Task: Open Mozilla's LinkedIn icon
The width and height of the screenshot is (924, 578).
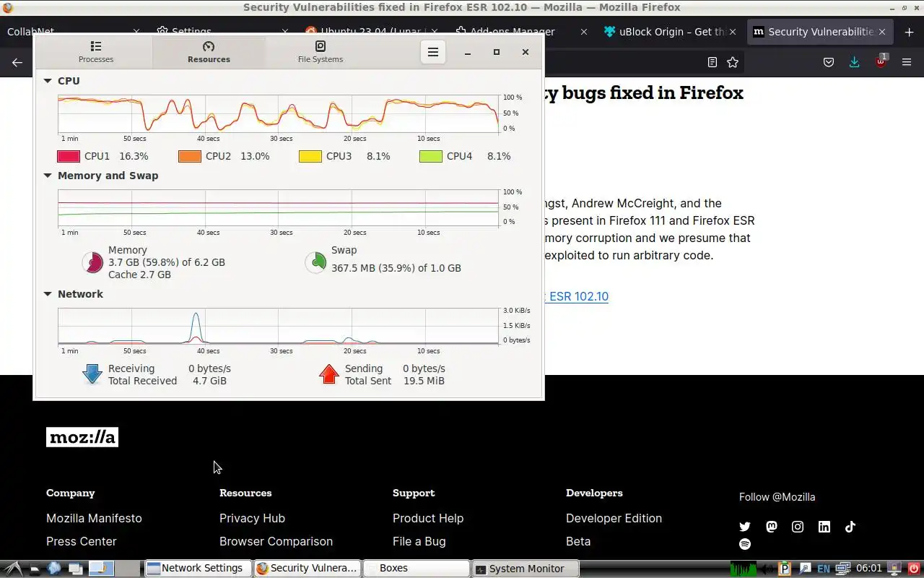Action: click(824, 527)
